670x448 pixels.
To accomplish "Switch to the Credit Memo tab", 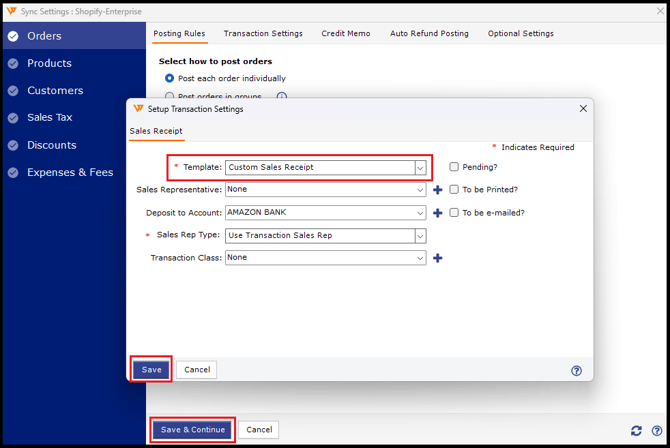I will [x=346, y=33].
